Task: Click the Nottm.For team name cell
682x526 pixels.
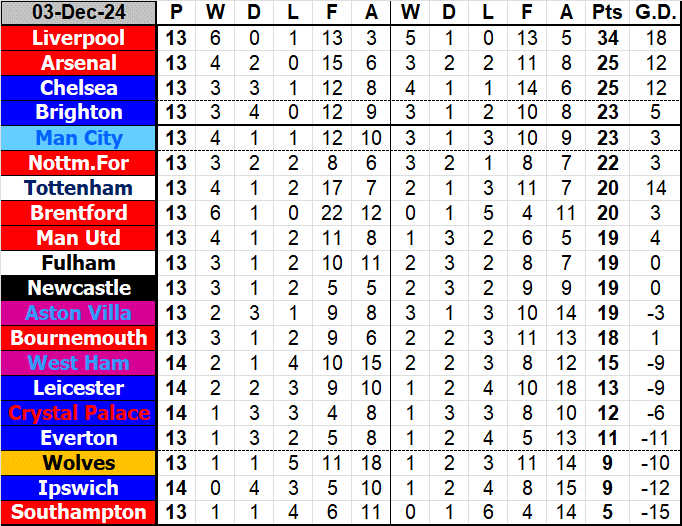Action: pos(78,163)
